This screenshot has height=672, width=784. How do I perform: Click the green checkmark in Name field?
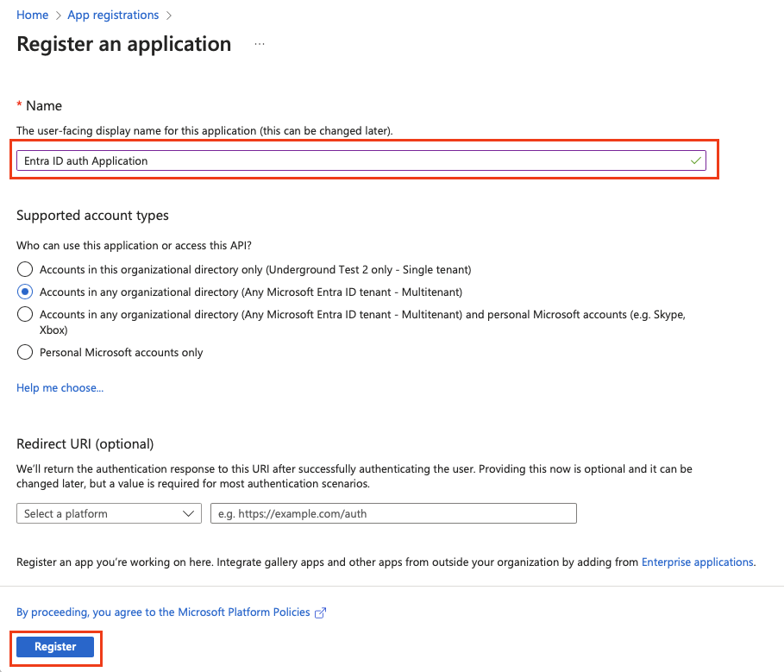coord(696,160)
